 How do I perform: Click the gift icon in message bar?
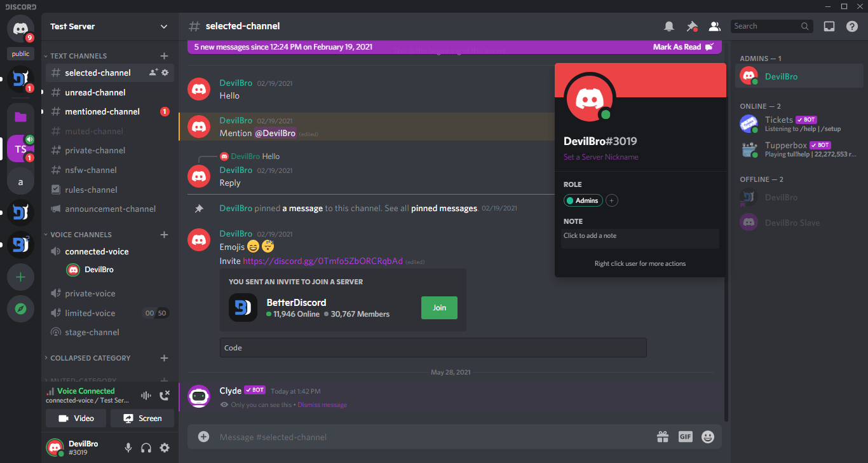click(663, 437)
